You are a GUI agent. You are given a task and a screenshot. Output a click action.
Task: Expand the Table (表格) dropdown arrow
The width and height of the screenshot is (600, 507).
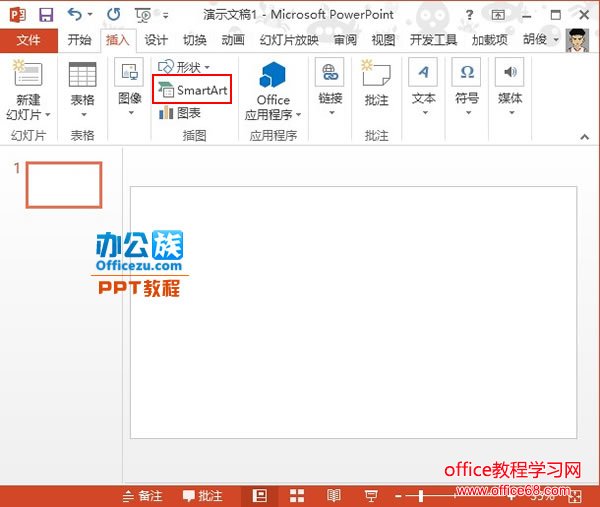[x=83, y=114]
